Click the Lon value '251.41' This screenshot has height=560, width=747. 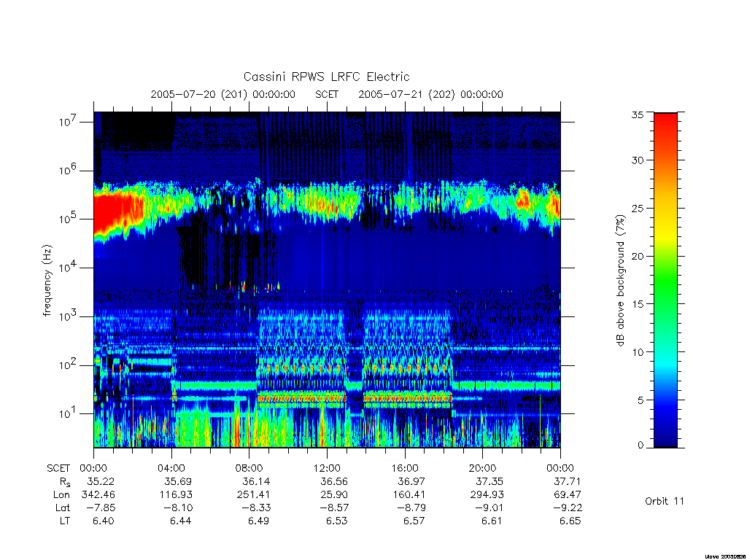tap(253, 494)
